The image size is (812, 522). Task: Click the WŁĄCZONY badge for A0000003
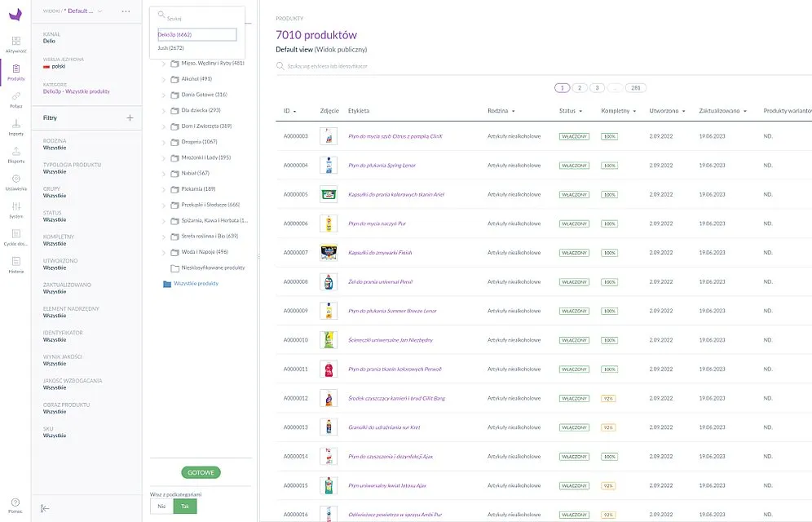574,137
